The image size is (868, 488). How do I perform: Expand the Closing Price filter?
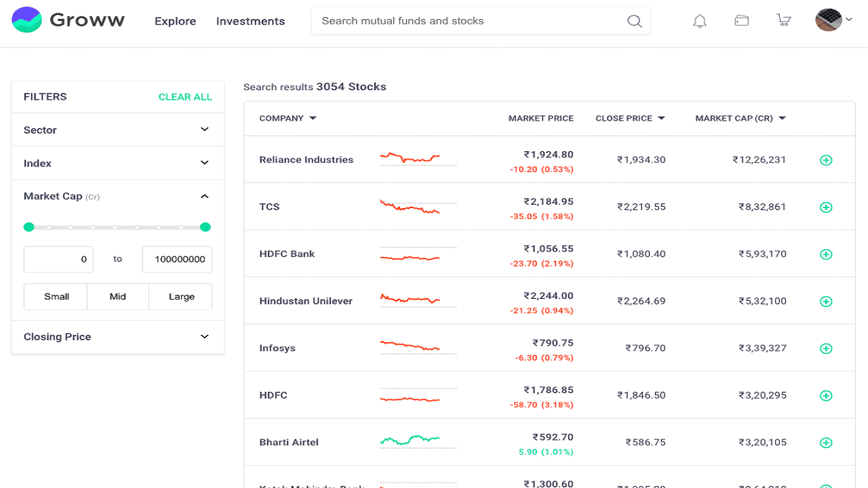[x=117, y=337]
